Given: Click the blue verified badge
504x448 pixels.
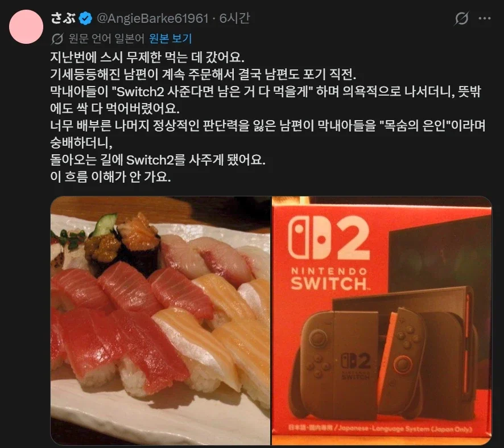Looking at the screenshot, I should point(85,18).
